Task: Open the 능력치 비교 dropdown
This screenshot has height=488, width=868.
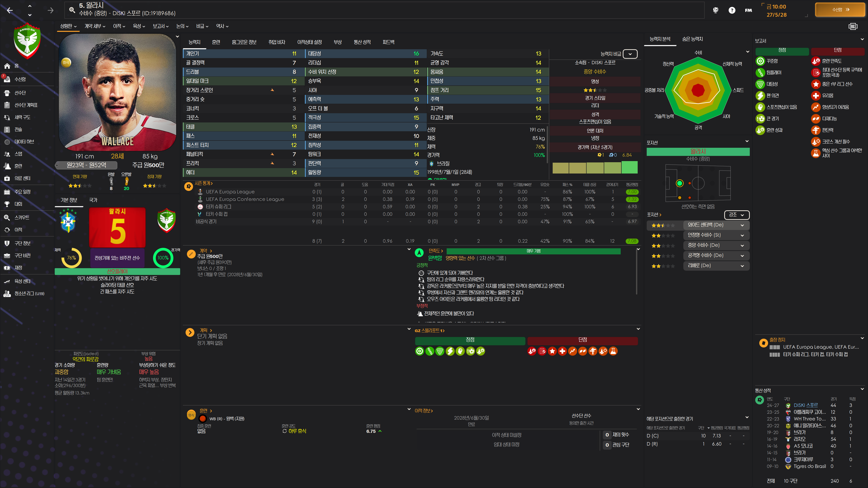Action: click(x=630, y=54)
